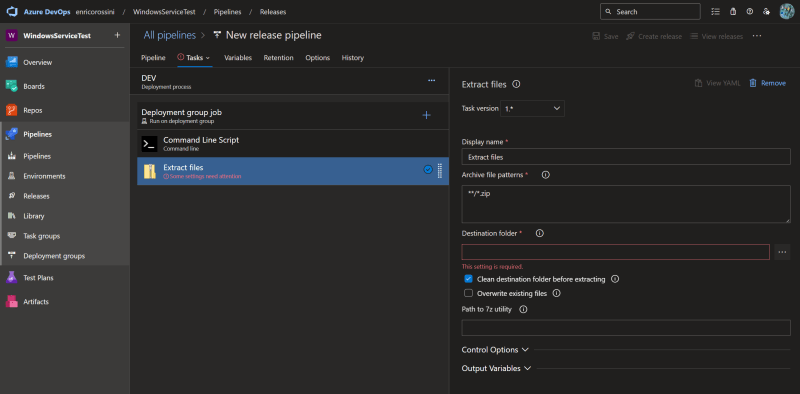The width and height of the screenshot is (800, 394).
Task: Open the DEV stage more options ellipsis
Action: tap(432, 81)
